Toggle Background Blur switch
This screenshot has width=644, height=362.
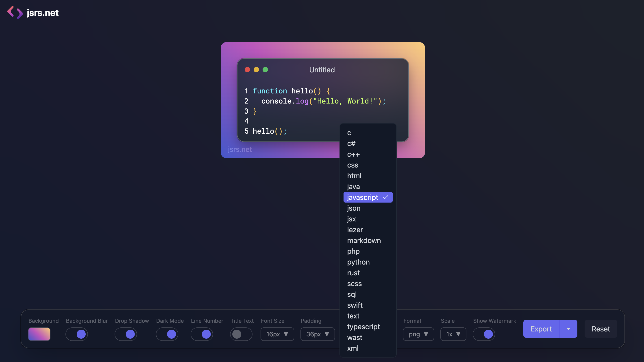77,334
